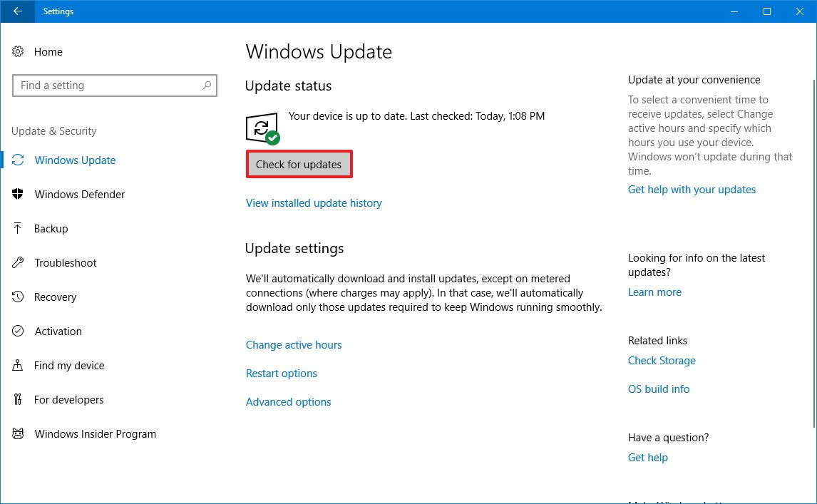Viewport: 817px width, 504px height.
Task: Click the Get help link
Action: click(x=647, y=457)
